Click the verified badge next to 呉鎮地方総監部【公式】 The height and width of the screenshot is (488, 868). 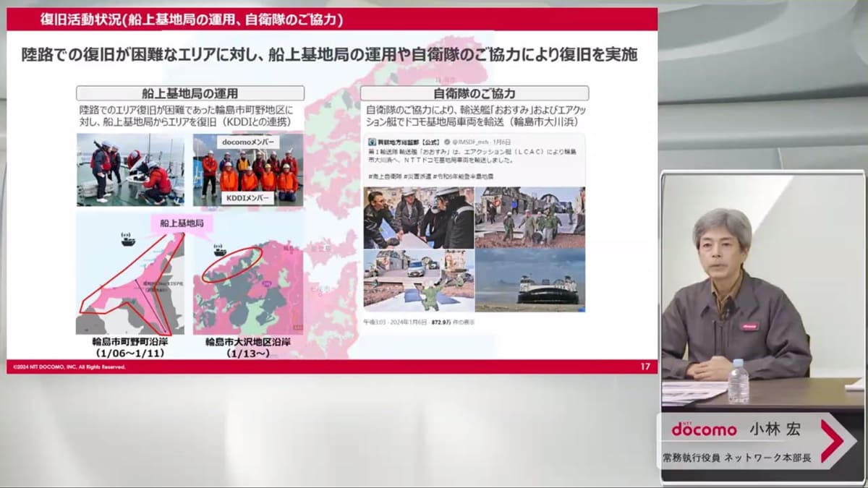pos(446,142)
